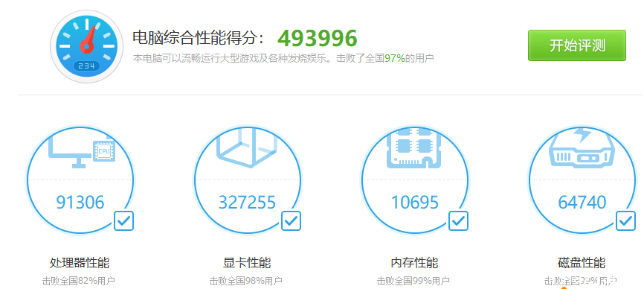Click the 显卡性能 label
This screenshot has width=644, height=289.
(x=247, y=263)
